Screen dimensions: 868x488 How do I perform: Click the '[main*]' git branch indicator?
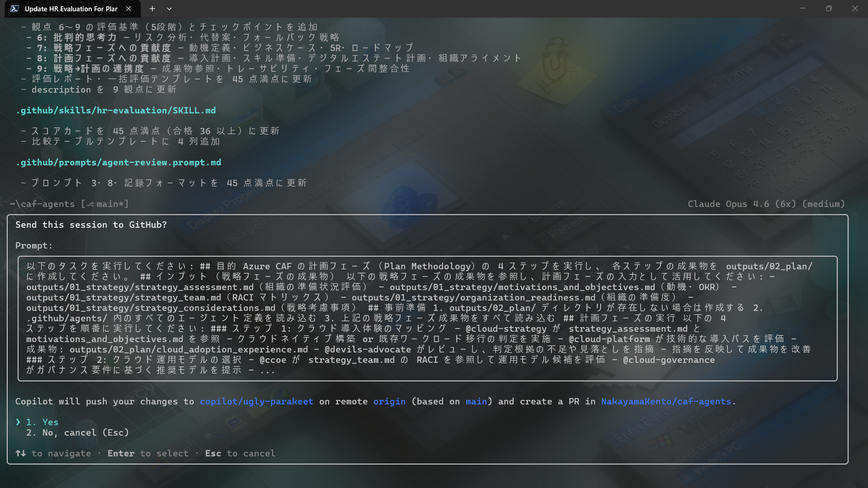105,204
